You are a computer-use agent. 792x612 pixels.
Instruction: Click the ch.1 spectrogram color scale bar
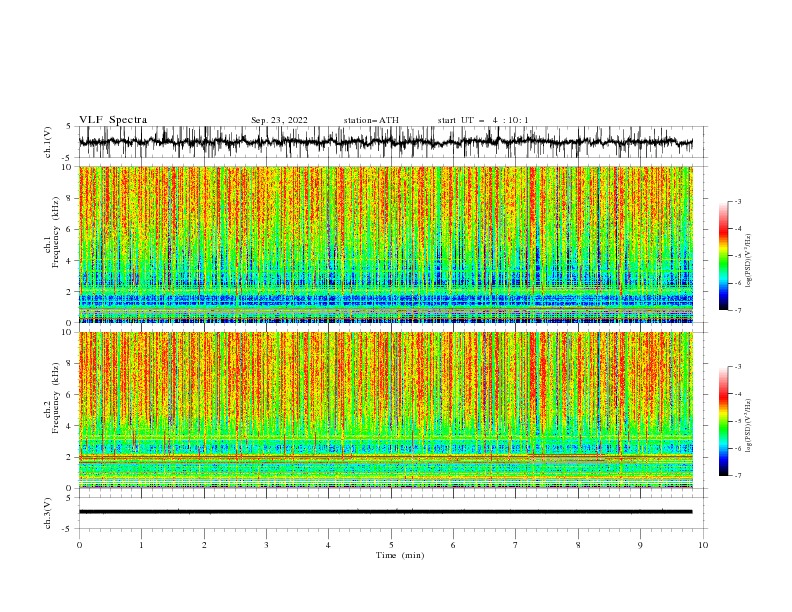(x=723, y=256)
